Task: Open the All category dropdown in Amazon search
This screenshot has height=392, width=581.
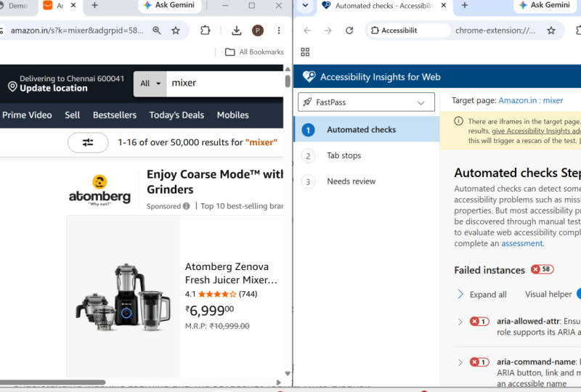Action: [x=150, y=83]
